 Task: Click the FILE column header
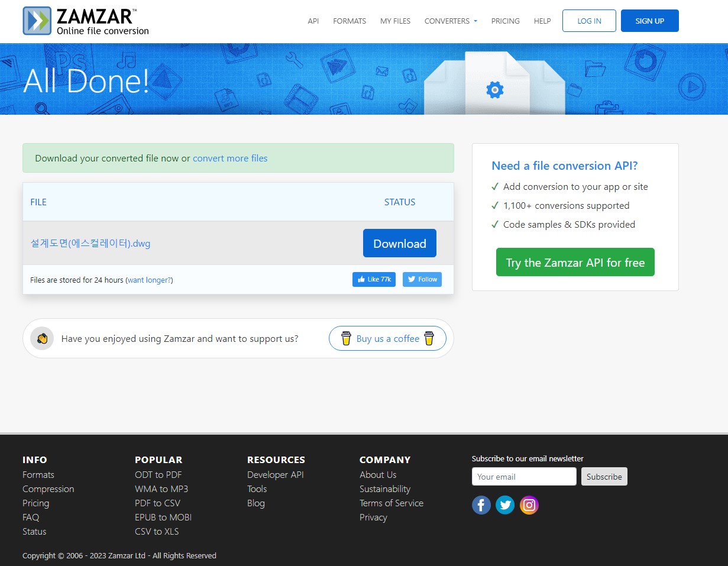(x=38, y=202)
